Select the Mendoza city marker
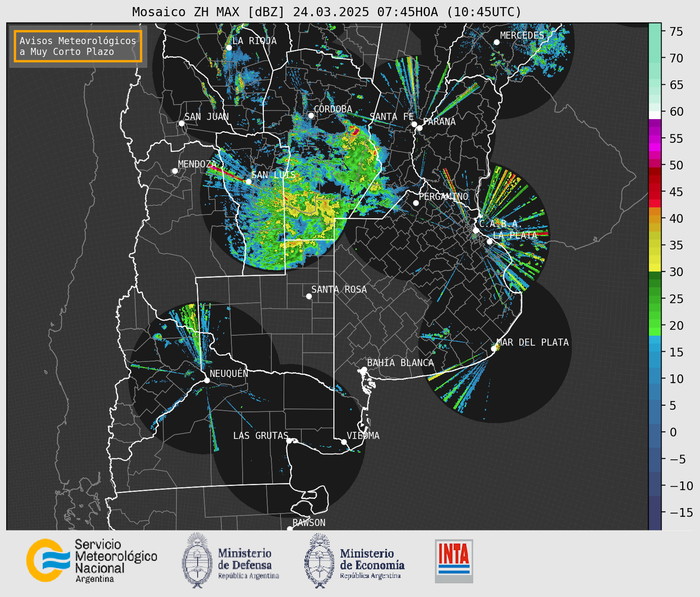 click(175, 171)
